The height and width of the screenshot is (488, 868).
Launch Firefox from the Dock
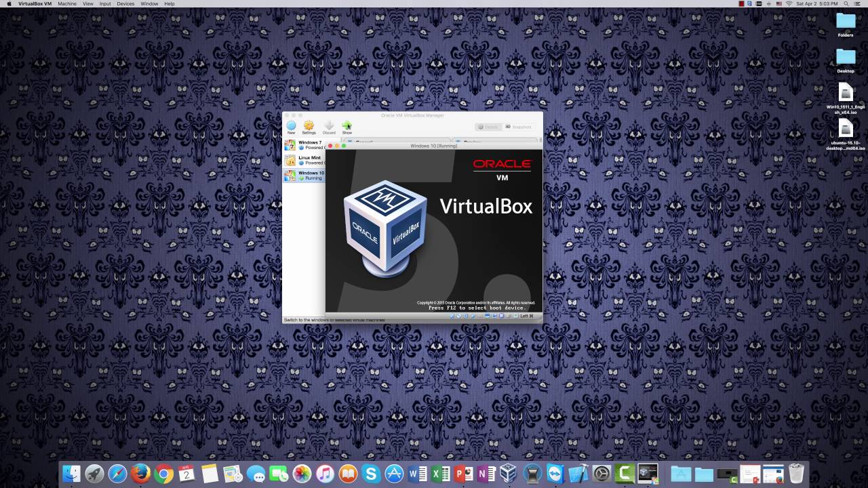[140, 474]
